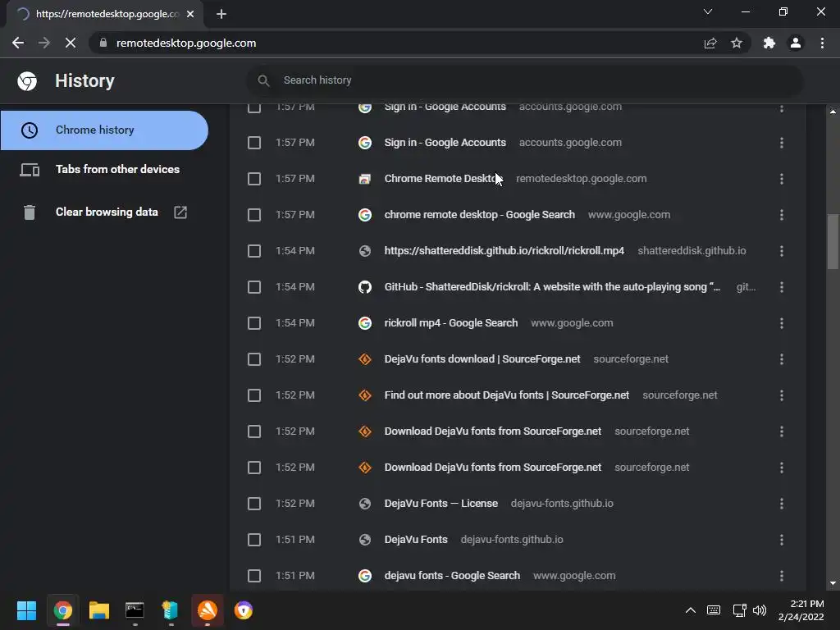840x630 pixels.
Task: Click the history page scrollbar thumb
Action: [x=833, y=242]
